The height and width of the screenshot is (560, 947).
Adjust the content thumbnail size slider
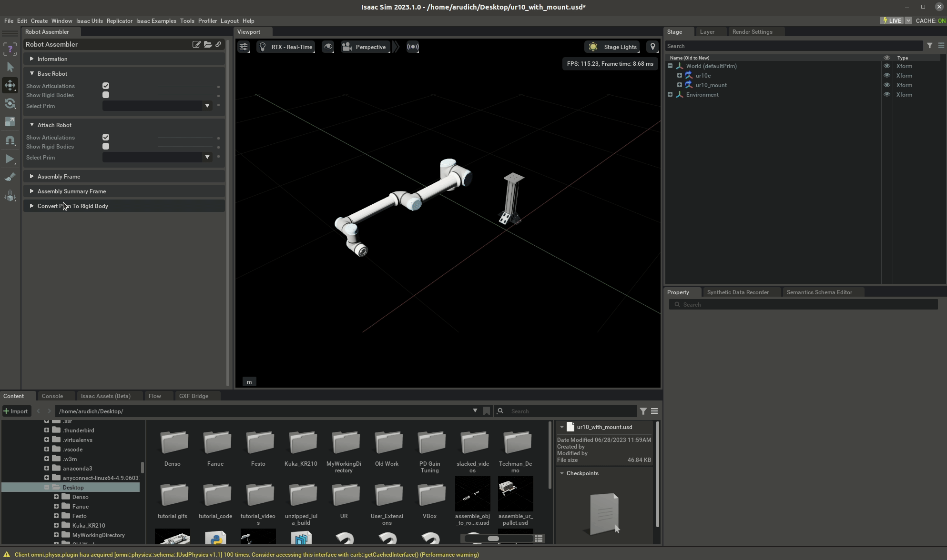pyautogui.click(x=493, y=539)
